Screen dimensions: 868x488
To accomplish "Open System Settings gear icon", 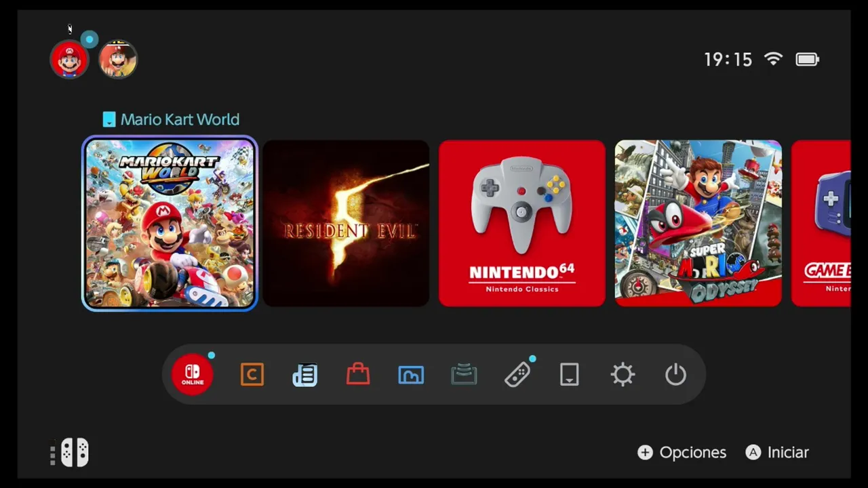I will (x=623, y=374).
